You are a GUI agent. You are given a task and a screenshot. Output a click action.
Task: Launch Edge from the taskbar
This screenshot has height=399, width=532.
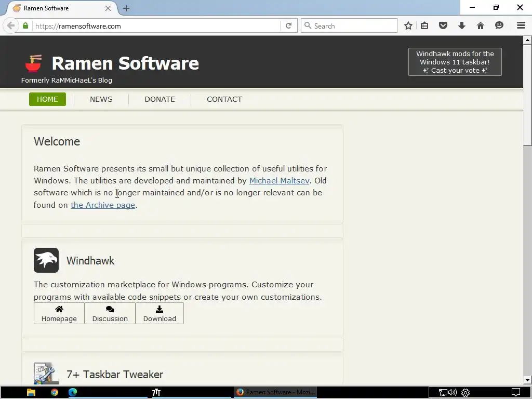[73, 392]
